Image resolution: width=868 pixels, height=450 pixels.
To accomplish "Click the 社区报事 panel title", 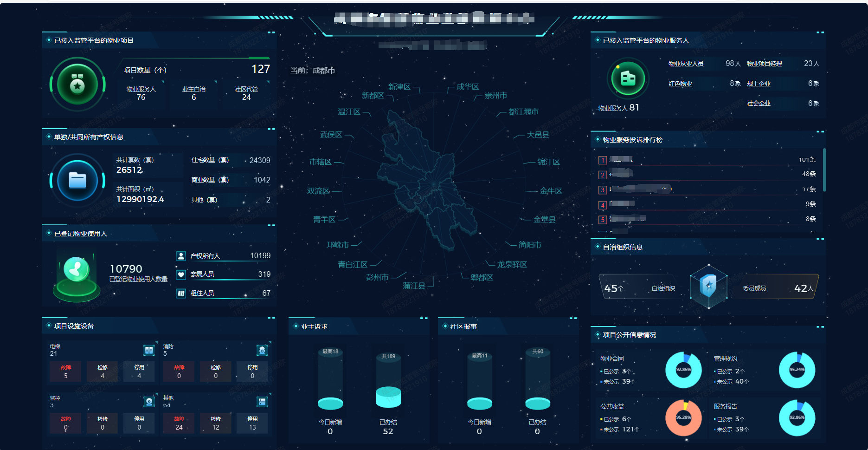I will pyautogui.click(x=463, y=326).
